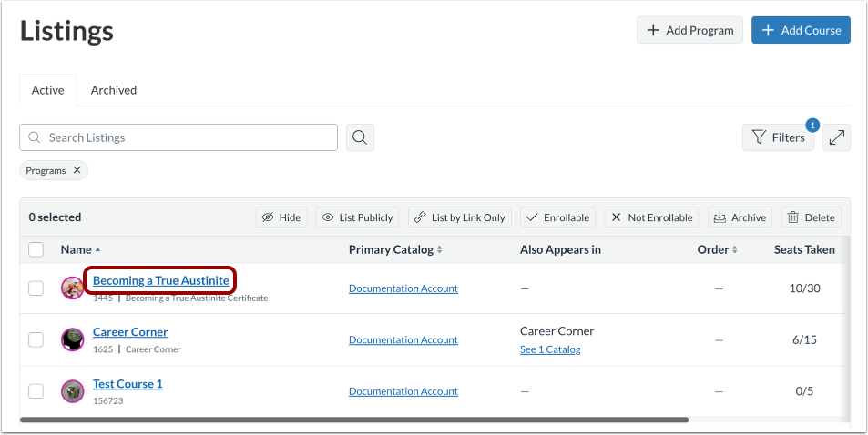Click the 0 selected label
The image size is (868, 435).
[x=55, y=217]
